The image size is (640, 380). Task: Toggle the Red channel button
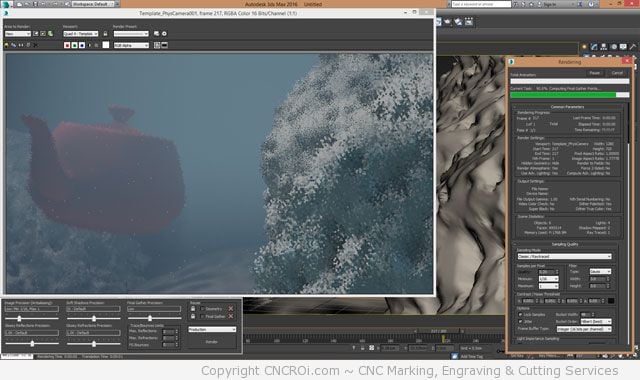[67, 45]
